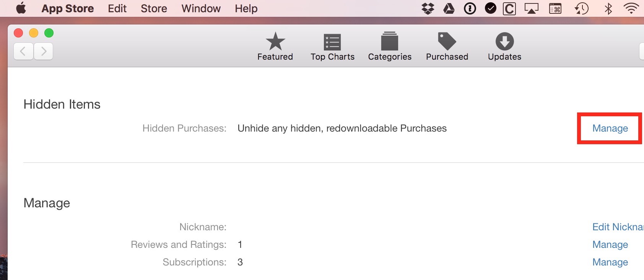Click the checkmark circle menu bar icon

pyautogui.click(x=490, y=8)
